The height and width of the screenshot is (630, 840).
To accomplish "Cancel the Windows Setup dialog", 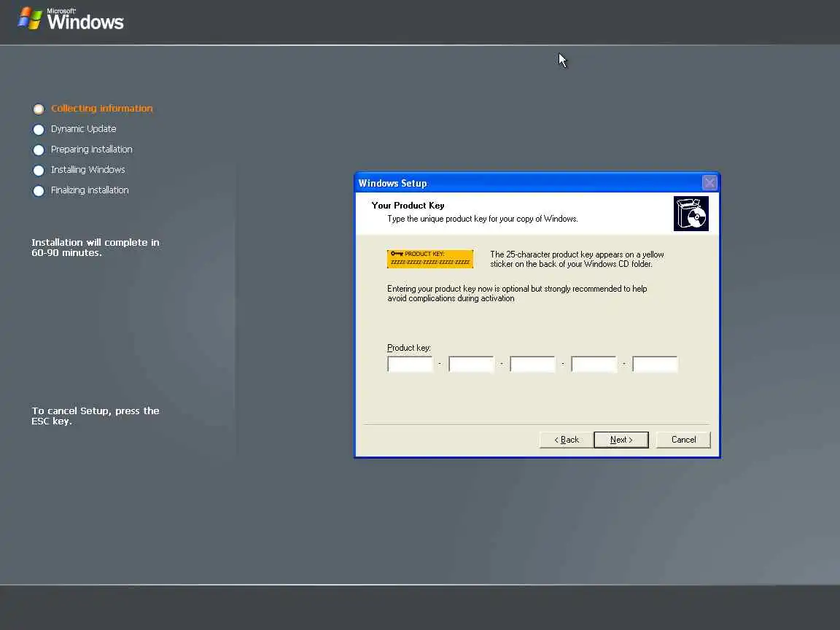I will pyautogui.click(x=683, y=440).
